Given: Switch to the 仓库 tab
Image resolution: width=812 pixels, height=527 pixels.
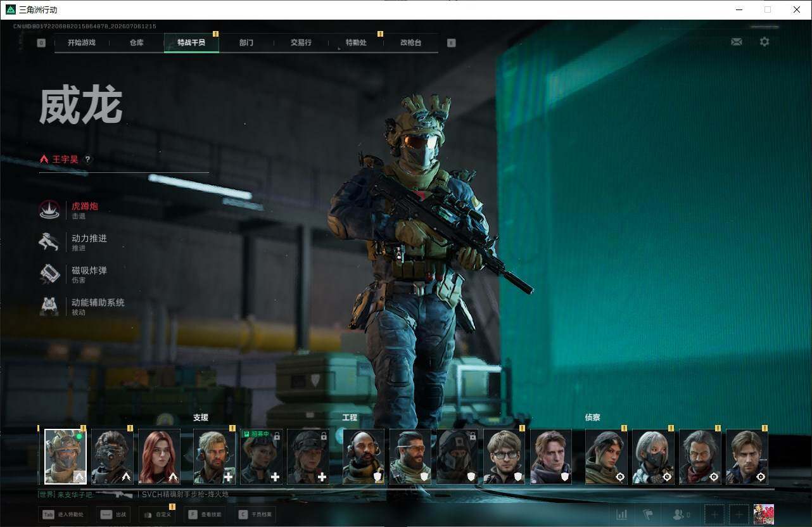Looking at the screenshot, I should (136, 42).
